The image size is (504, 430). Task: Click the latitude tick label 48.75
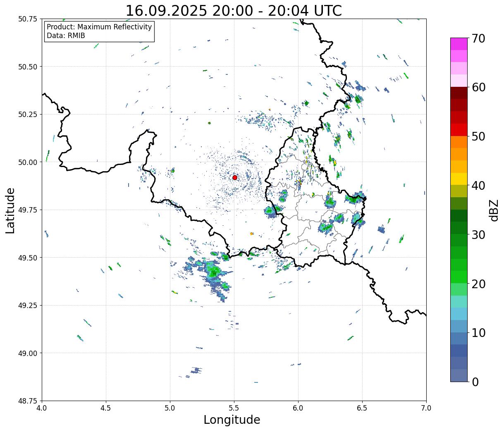coord(28,401)
